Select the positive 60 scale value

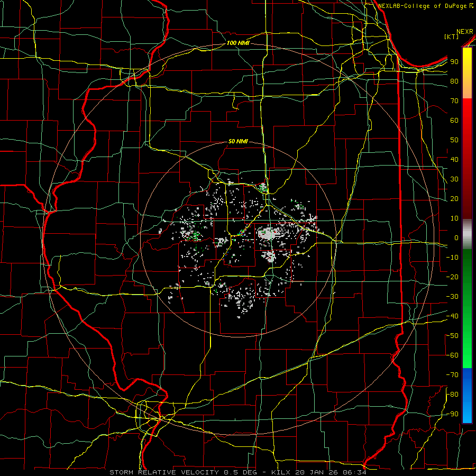pos(454,120)
